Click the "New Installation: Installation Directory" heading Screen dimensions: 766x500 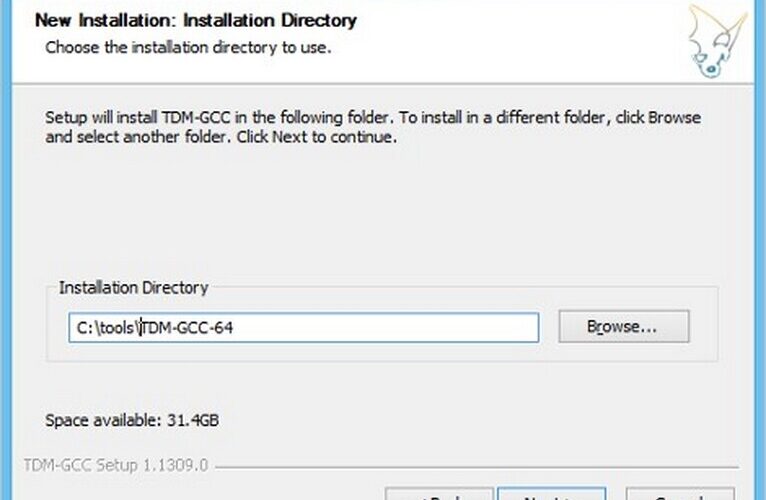[196, 21]
